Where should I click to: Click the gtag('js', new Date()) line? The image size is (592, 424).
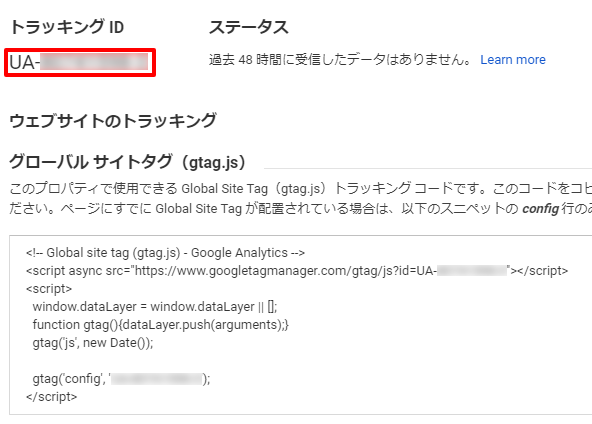point(93,343)
